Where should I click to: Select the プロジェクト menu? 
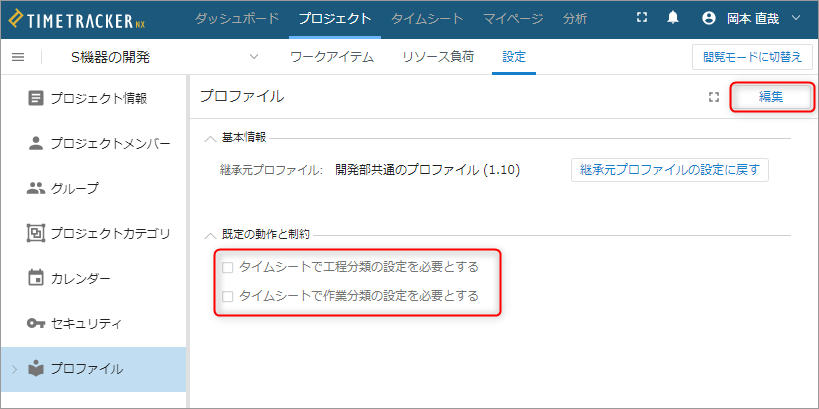[x=335, y=19]
